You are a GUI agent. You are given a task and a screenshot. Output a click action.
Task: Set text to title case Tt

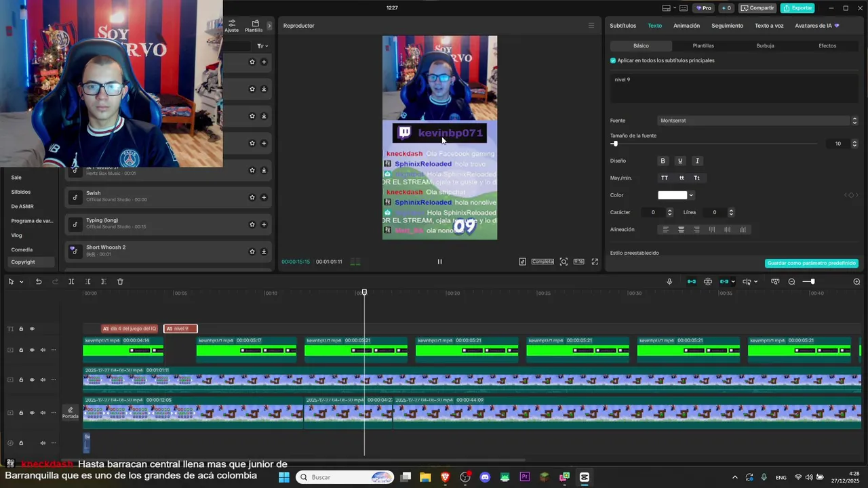[696, 178]
